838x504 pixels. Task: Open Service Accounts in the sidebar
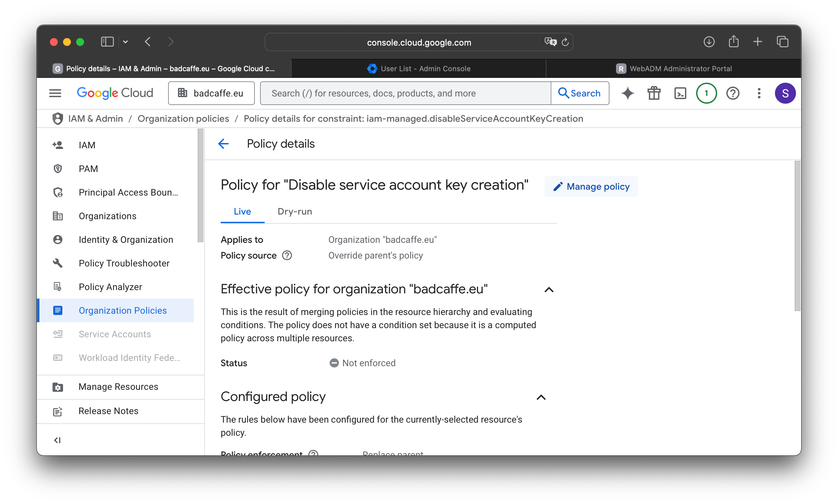coord(116,334)
